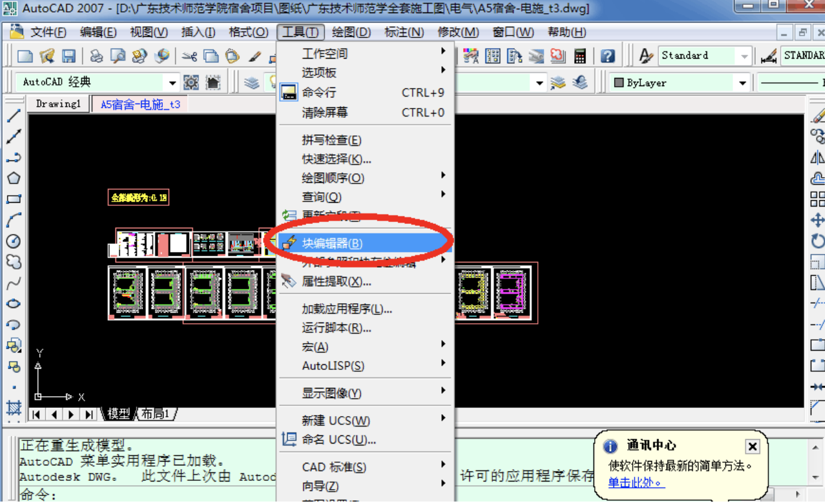Expand the 新建 UCS(W) submenu
The width and height of the screenshot is (825, 504).
(x=365, y=420)
